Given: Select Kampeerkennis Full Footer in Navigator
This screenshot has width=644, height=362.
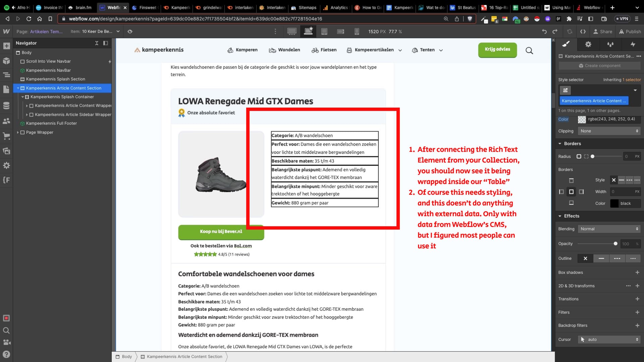Looking at the screenshot, I should click(x=51, y=123).
